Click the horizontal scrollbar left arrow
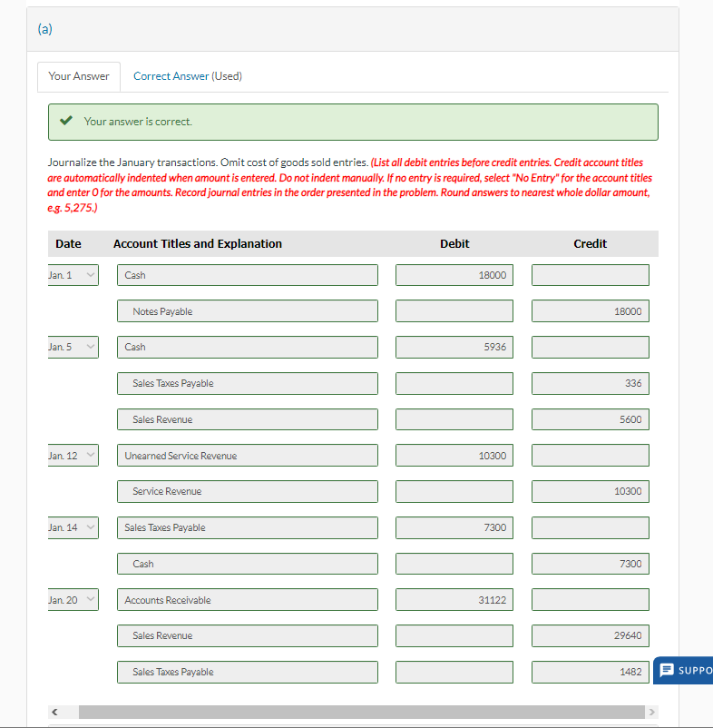 (54, 712)
